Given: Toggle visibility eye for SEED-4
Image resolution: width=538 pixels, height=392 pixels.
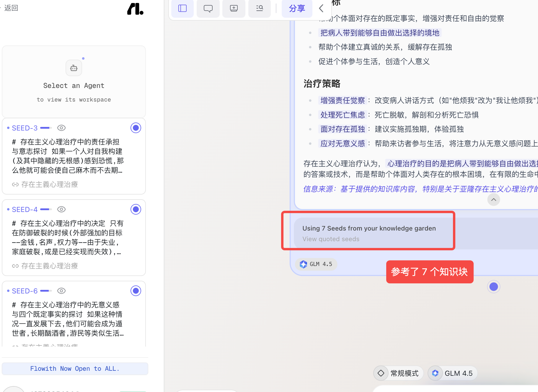Looking at the screenshot, I should click(61, 209).
